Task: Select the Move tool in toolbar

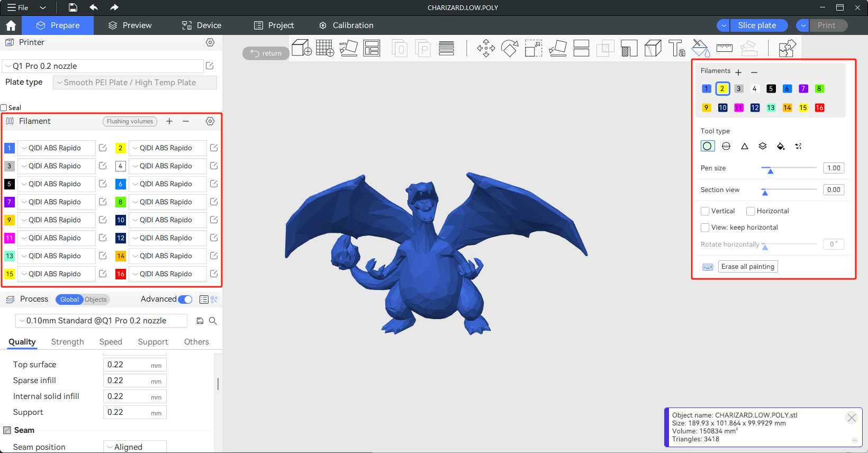Action: 485,48
